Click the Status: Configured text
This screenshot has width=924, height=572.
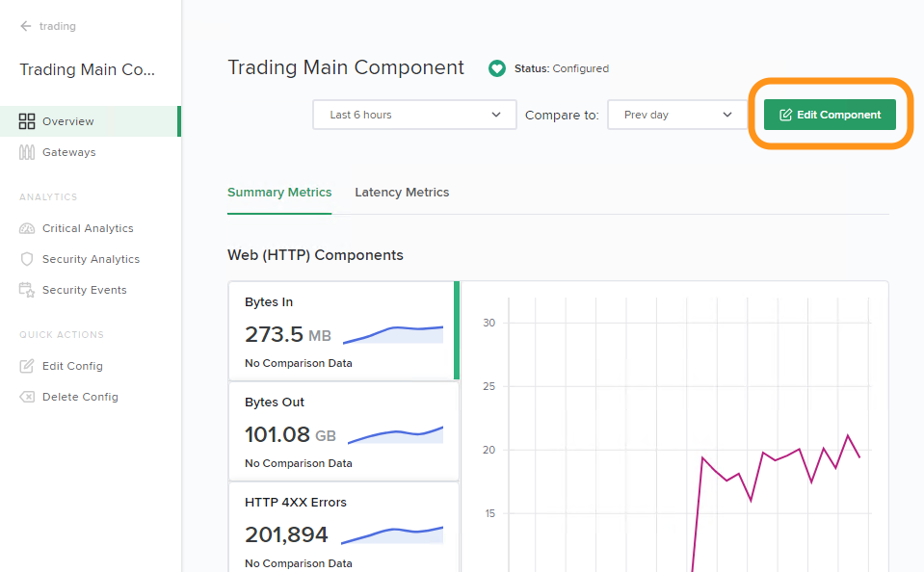(x=562, y=69)
